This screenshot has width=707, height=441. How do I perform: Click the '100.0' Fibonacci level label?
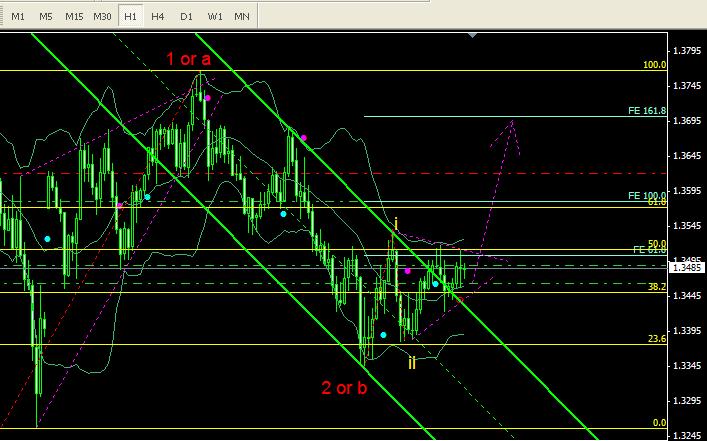tap(654, 65)
